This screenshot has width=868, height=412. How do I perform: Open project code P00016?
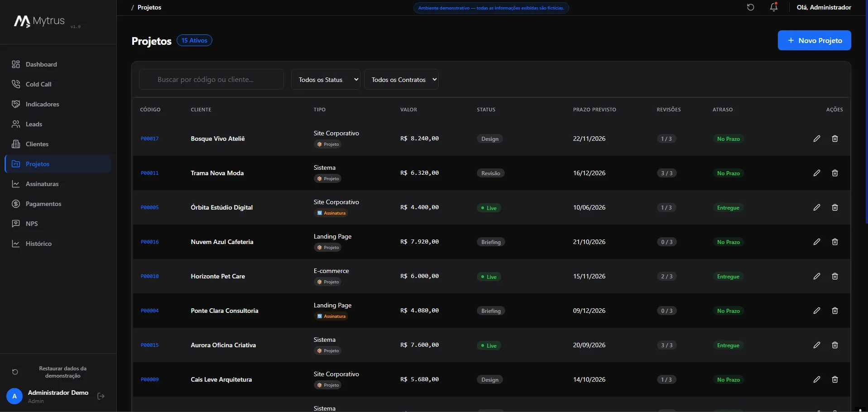[149, 242]
